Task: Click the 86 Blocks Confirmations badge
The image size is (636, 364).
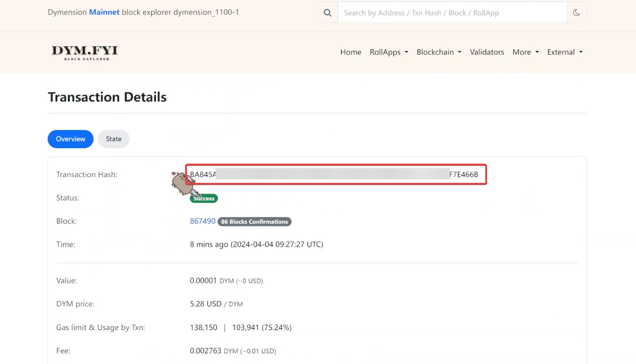Action: click(x=254, y=222)
